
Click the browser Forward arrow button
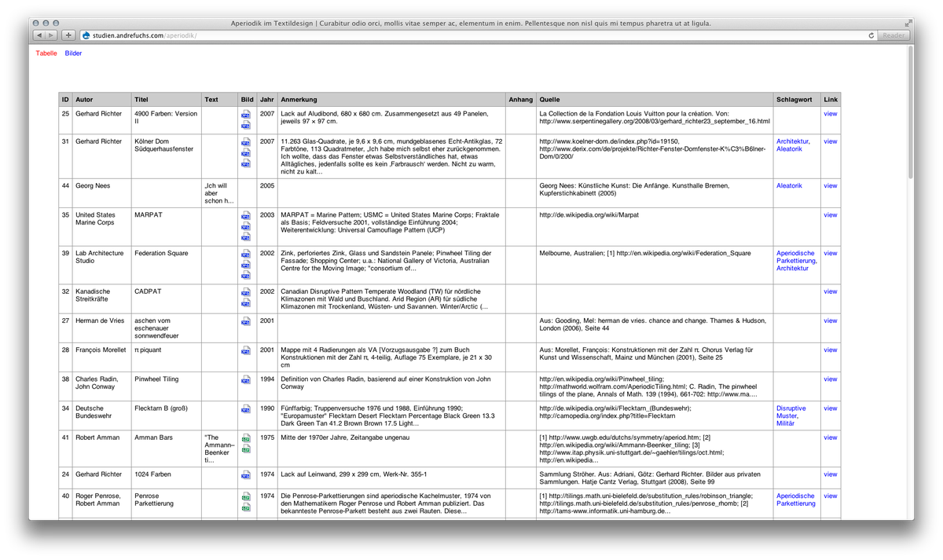(x=51, y=35)
